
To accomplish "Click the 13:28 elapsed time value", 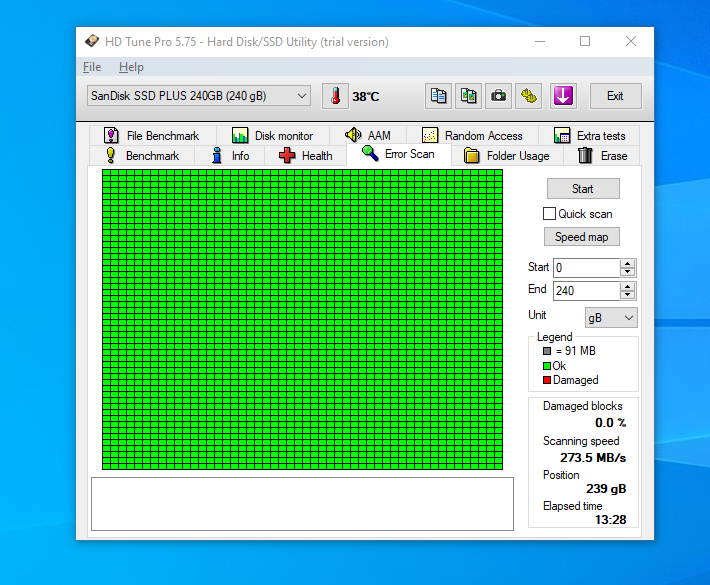I will 610,520.
